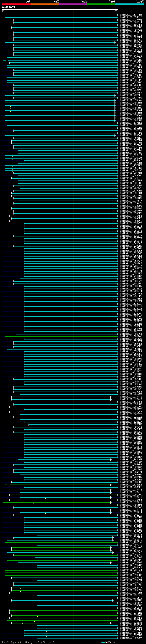
Task: Click the query end position 163
Action: point(115,11)
